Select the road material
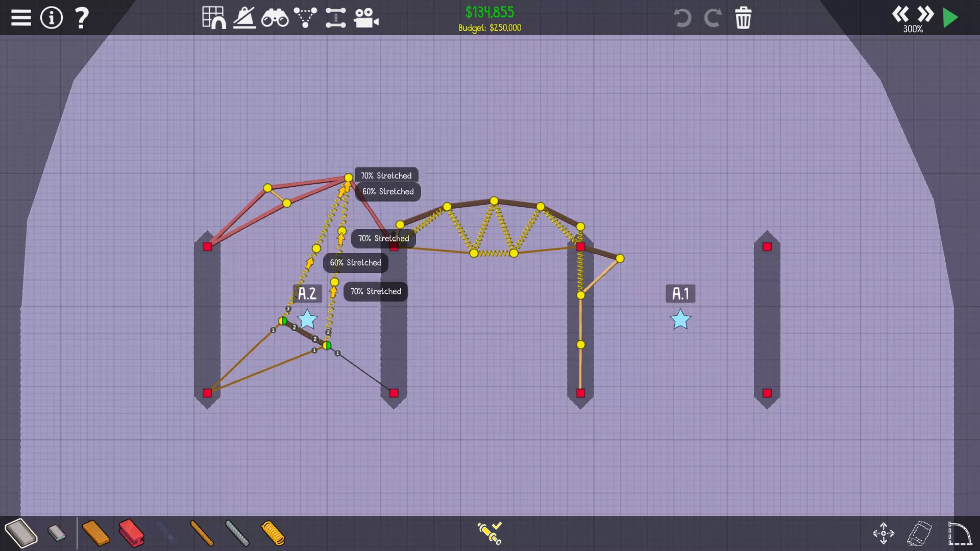Screen dimensions: 980x551 (x=21, y=533)
